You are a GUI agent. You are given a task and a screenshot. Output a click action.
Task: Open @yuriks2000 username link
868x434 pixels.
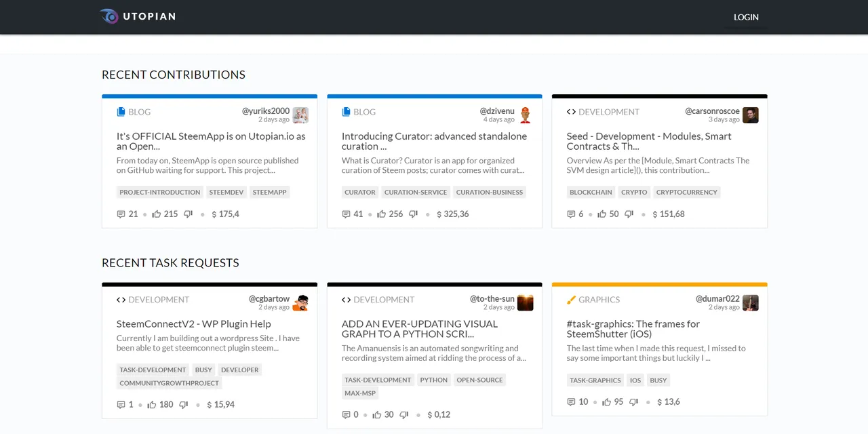[x=266, y=111]
